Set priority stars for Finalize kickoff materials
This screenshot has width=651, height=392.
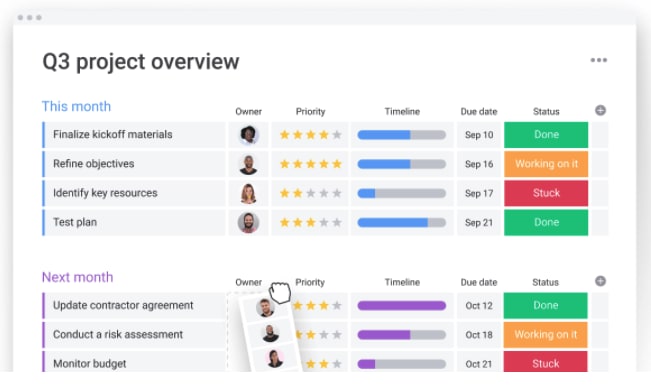pos(311,135)
